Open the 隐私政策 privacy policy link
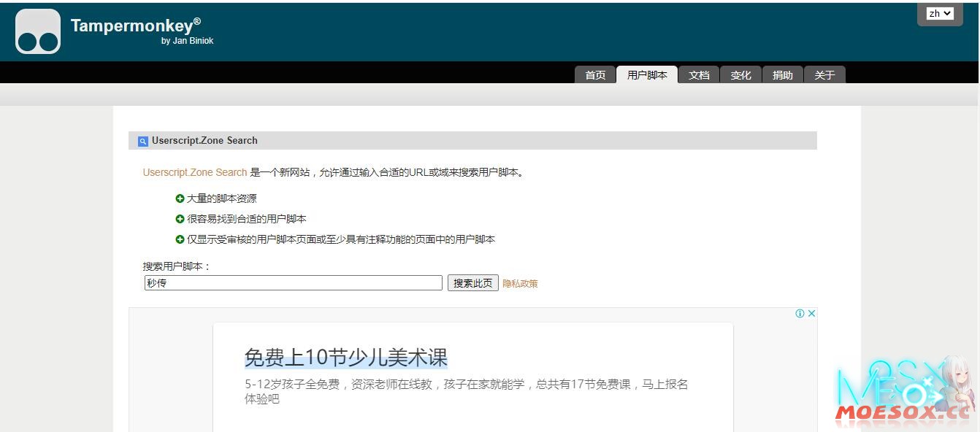The image size is (980, 432). pos(520,283)
